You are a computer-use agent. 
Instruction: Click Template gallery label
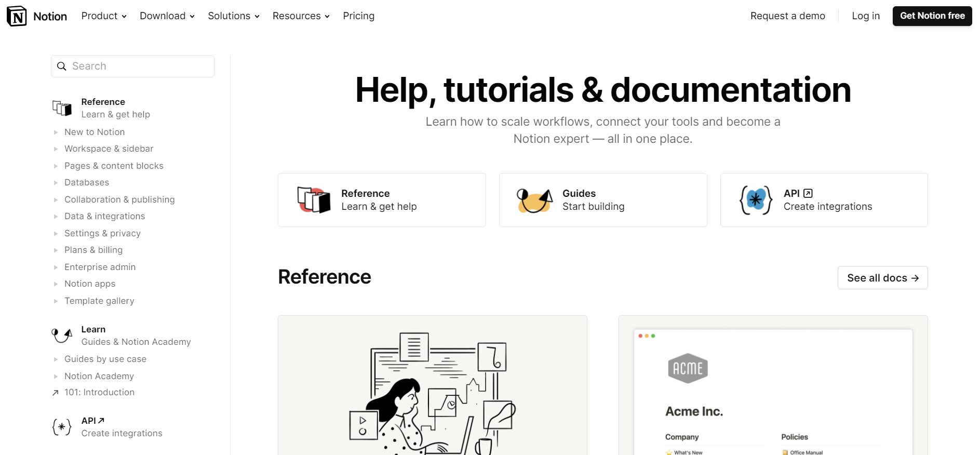(x=99, y=301)
